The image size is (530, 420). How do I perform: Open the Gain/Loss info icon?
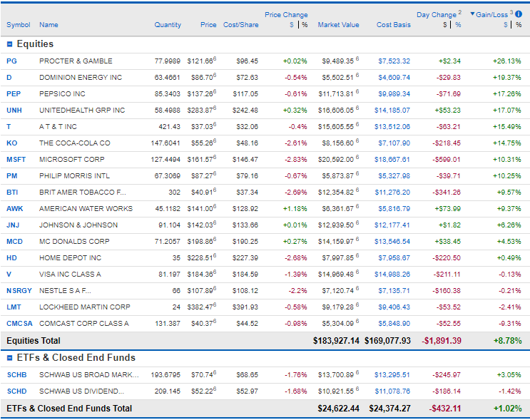tap(519, 14)
